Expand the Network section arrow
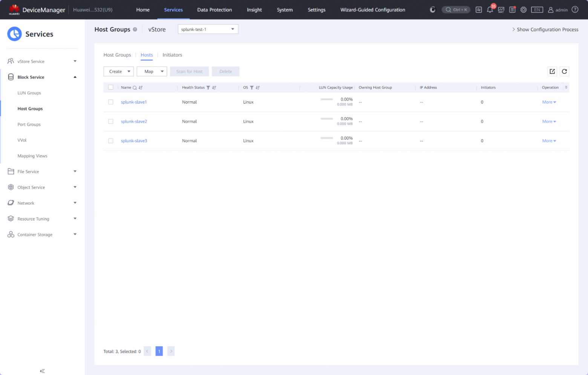Image resolution: width=588 pixels, height=375 pixels. pyautogui.click(x=75, y=203)
